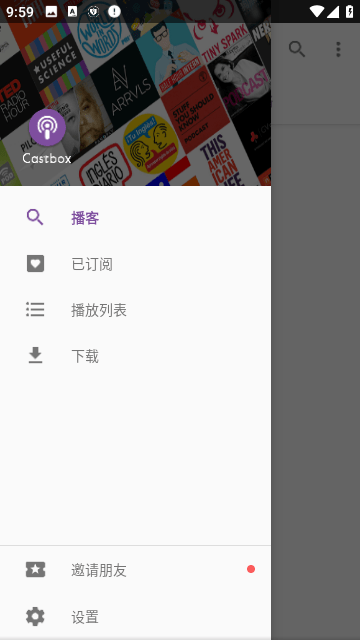Tap the Wi-Fi signal icon in status bar

click(317, 11)
